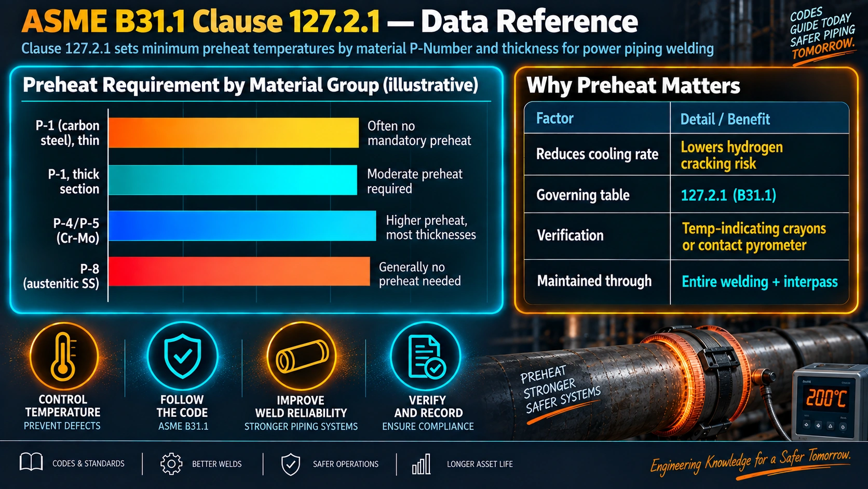The width and height of the screenshot is (868, 489).
Task: Click the 'Often no mandatory preheat' label
Action: click(419, 133)
